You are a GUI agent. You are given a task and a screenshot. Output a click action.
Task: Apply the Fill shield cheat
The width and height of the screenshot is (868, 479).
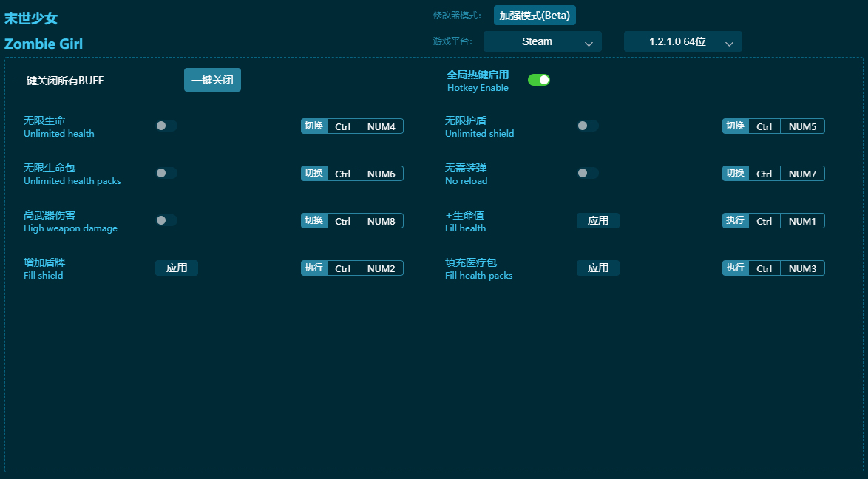coord(177,268)
